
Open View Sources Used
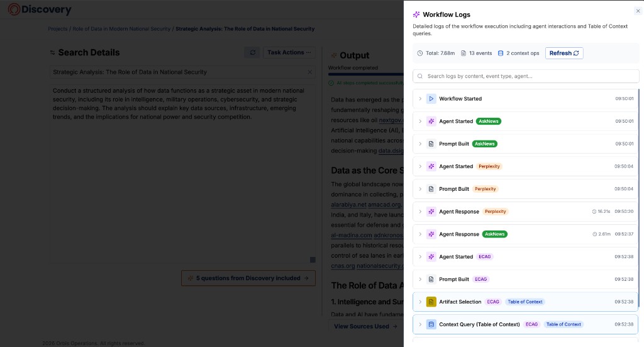click(x=365, y=326)
